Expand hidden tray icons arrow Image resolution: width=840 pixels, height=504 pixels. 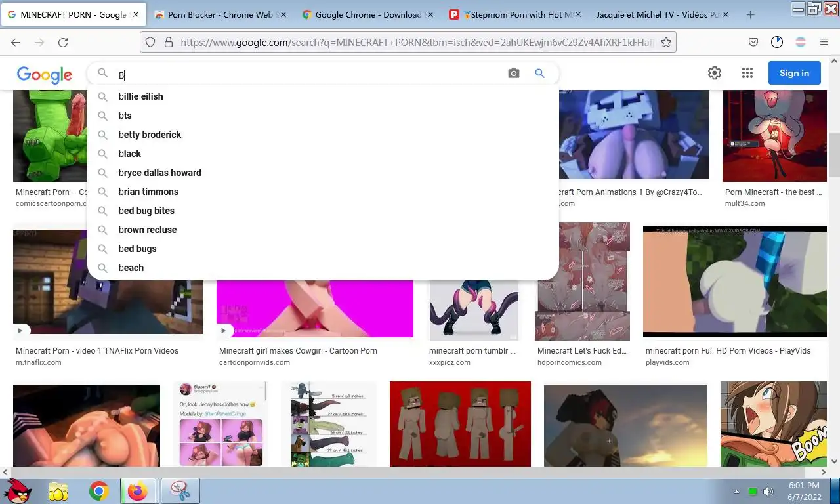click(736, 491)
